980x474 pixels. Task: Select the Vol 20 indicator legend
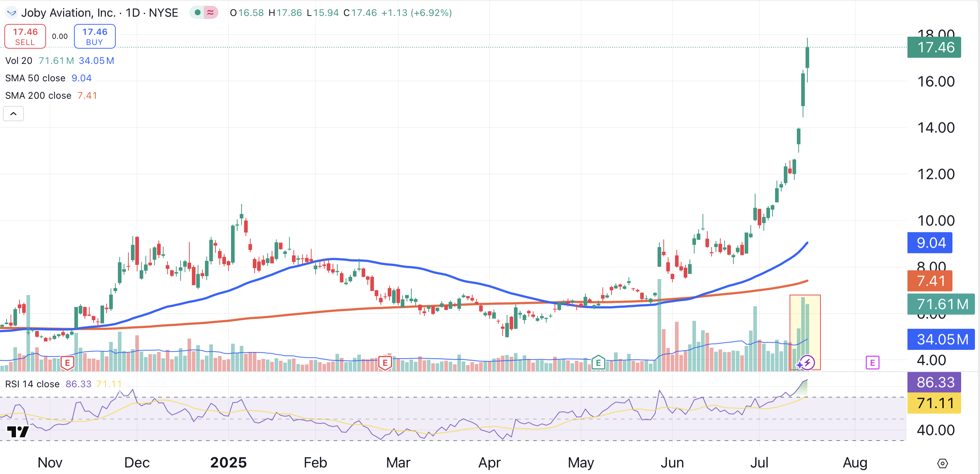(18, 61)
